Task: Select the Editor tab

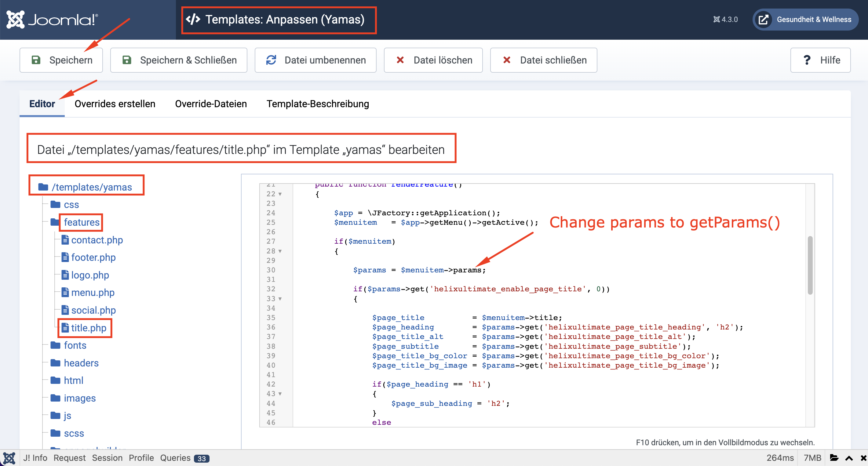Action: pyautogui.click(x=42, y=104)
